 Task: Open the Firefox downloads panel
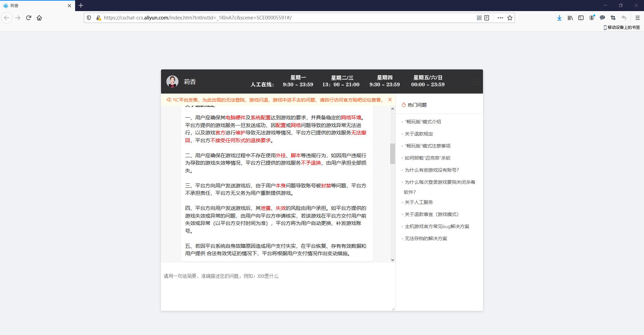559,18
